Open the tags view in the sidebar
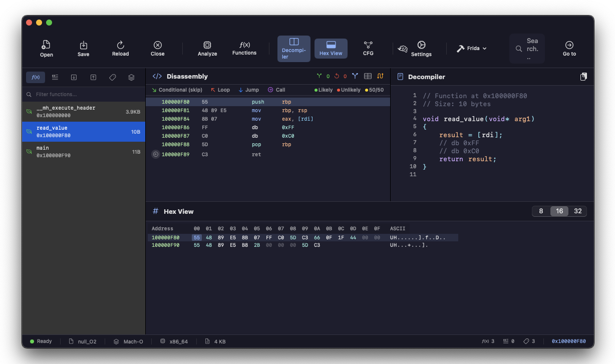 (x=112, y=77)
